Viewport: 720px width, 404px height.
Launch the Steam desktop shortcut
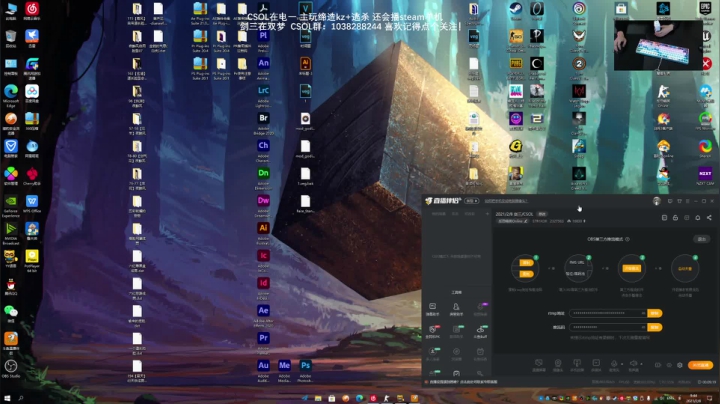pos(516,11)
